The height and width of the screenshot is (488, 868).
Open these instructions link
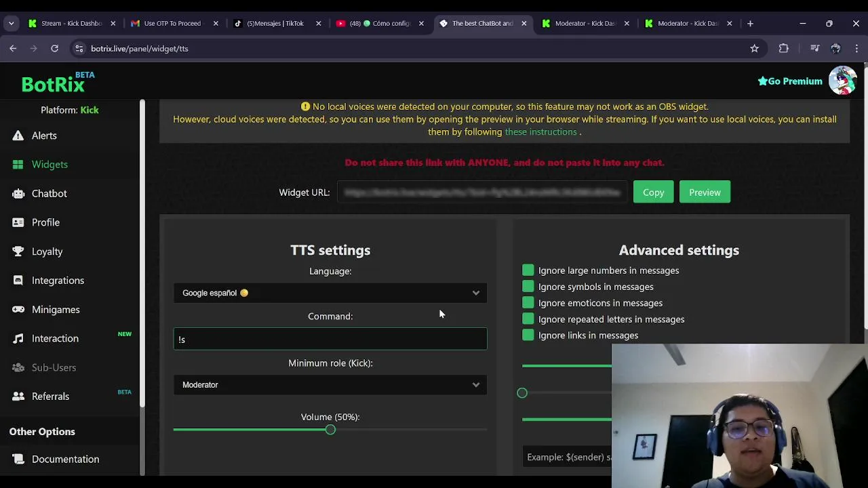coord(540,131)
